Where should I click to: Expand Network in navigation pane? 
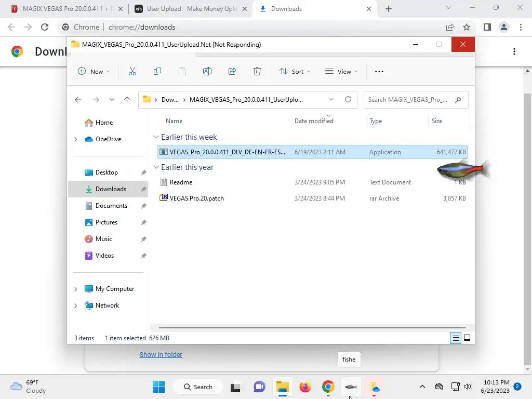76,305
